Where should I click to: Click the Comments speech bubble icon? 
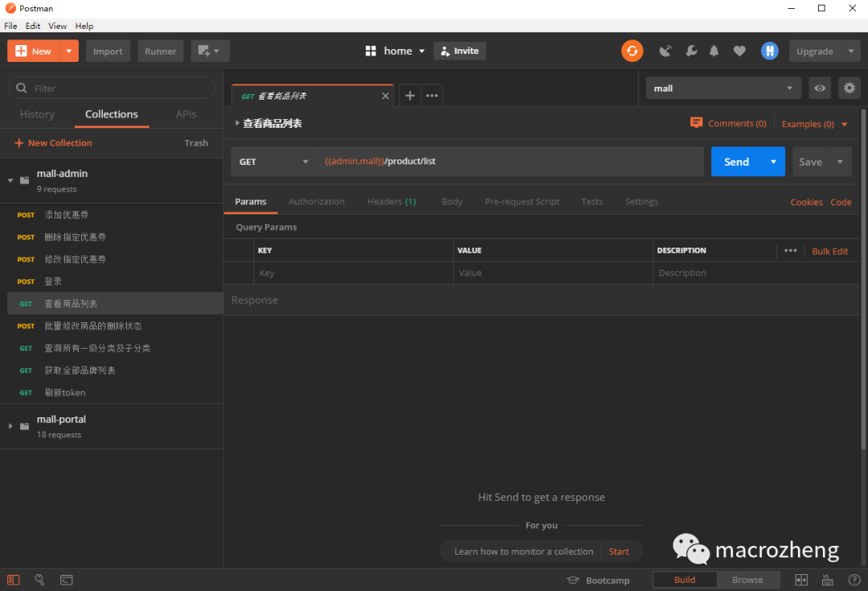[x=696, y=123]
